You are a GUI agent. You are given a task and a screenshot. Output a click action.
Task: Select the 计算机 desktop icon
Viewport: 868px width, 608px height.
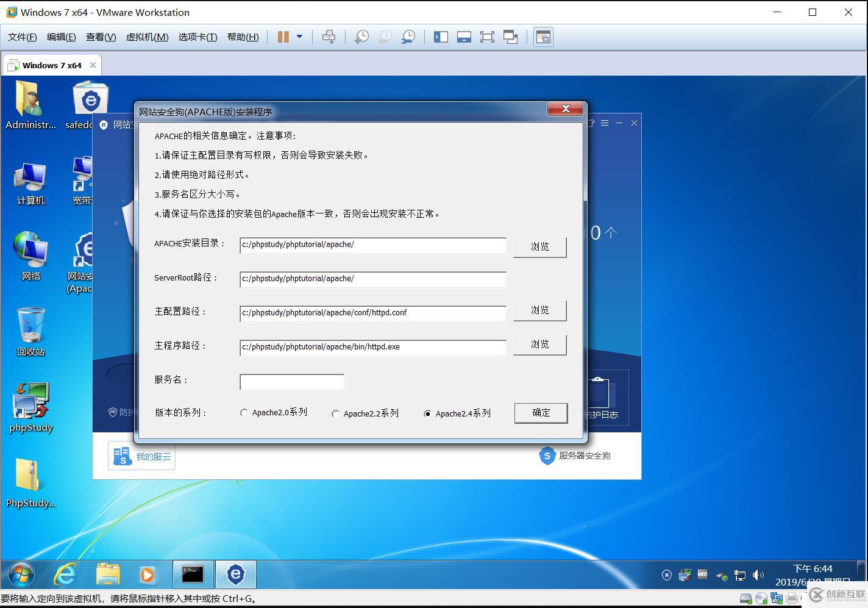tap(30, 184)
